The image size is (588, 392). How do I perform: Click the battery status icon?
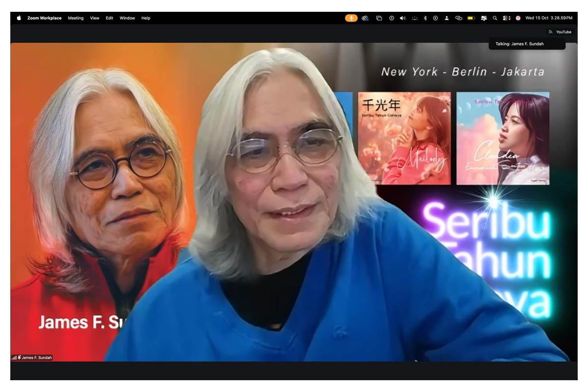click(471, 18)
